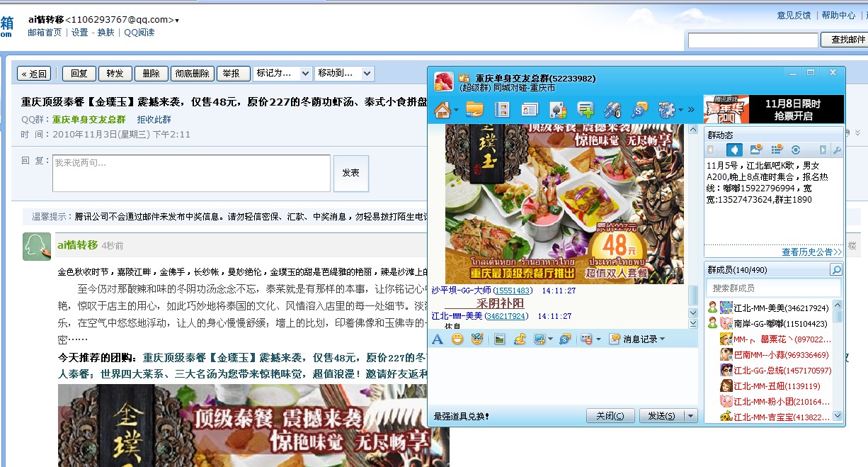This screenshot has width=868, height=467.
Task: Expand the send options arrow beside 发送
Action: pyautogui.click(x=692, y=416)
